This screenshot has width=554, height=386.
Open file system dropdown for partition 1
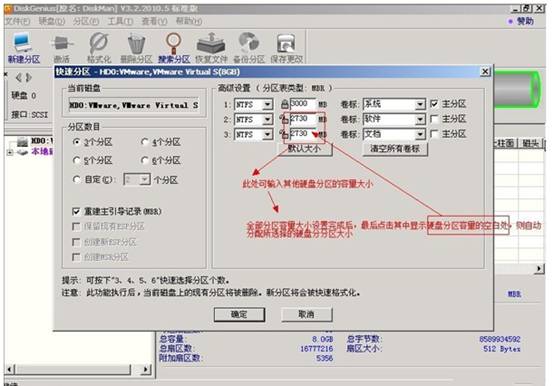(268, 105)
